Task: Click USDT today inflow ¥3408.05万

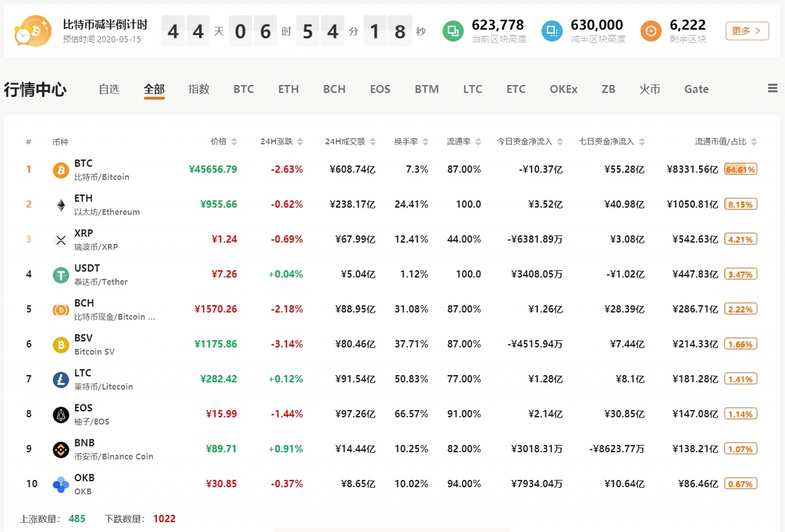Action: tap(537, 274)
